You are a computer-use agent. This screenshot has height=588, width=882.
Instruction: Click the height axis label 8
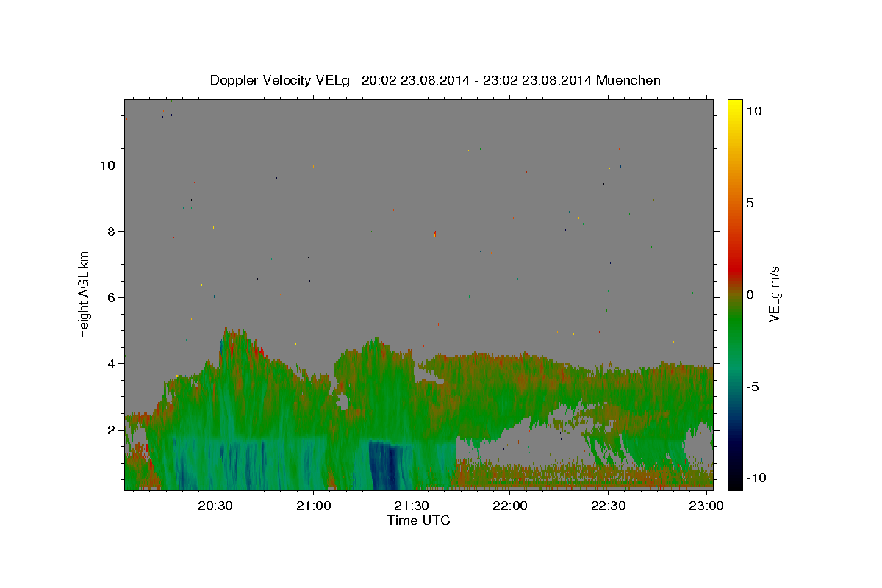pyautogui.click(x=112, y=231)
